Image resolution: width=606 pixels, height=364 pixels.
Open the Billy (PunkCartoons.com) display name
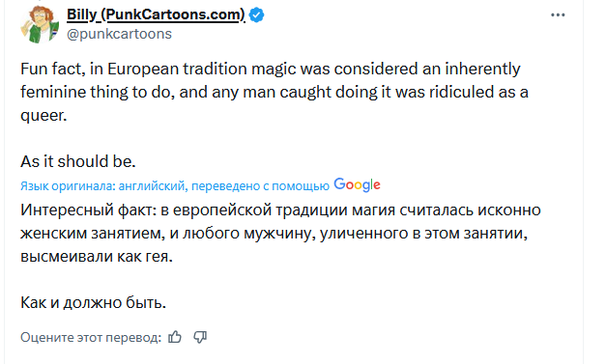156,14
